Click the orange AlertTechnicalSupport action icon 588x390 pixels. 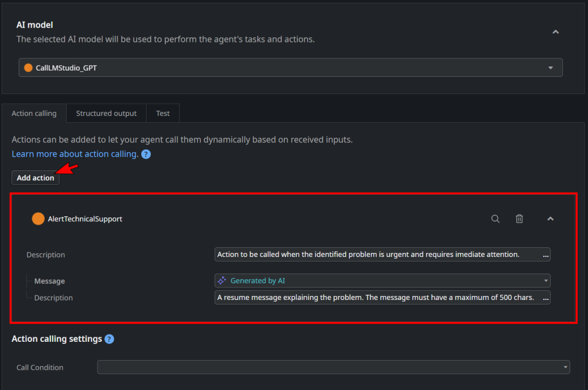tap(38, 219)
